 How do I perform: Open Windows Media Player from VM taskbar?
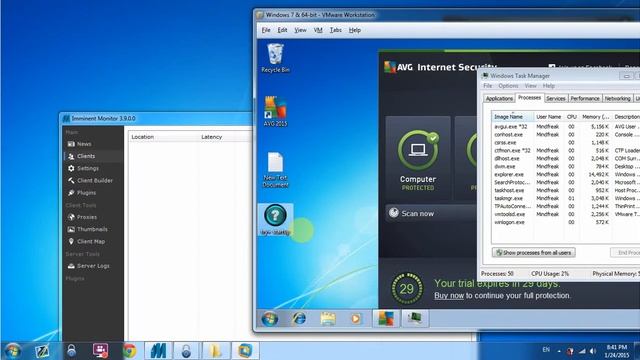(x=356, y=318)
